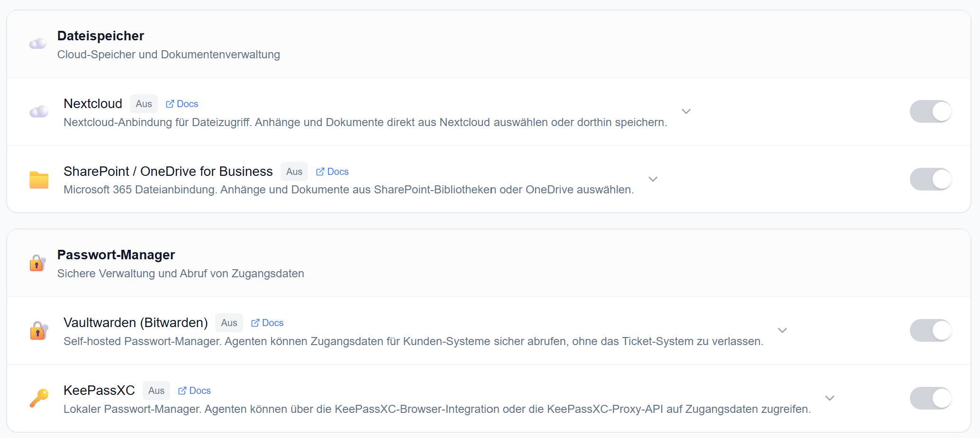Activate the KeePassXC toggle
980x438 pixels.
[930, 398]
